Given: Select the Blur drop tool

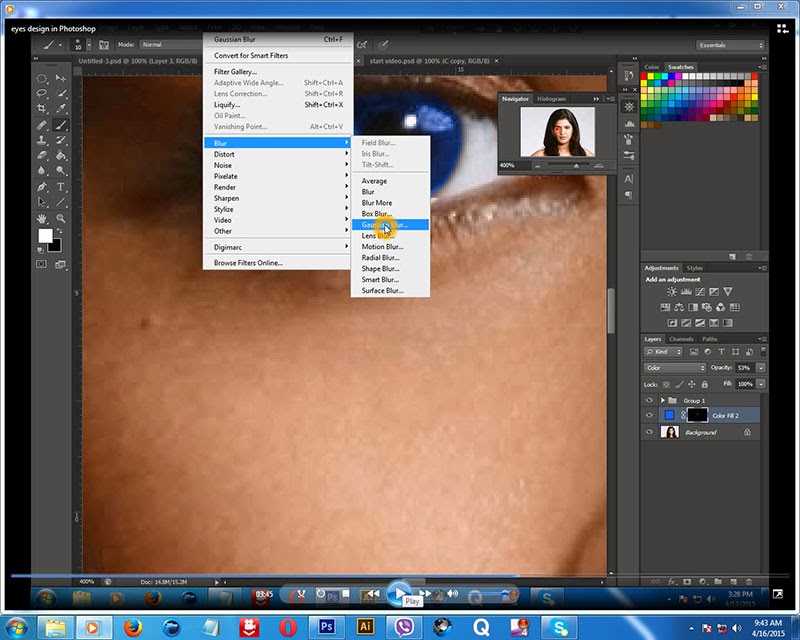Looking at the screenshot, I should [42, 170].
